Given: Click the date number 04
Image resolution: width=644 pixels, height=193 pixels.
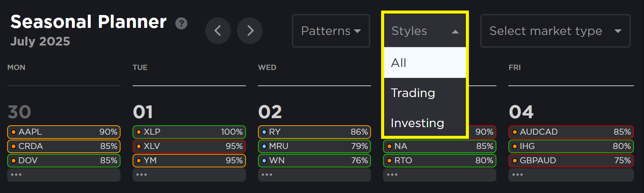Looking at the screenshot, I should tap(521, 112).
